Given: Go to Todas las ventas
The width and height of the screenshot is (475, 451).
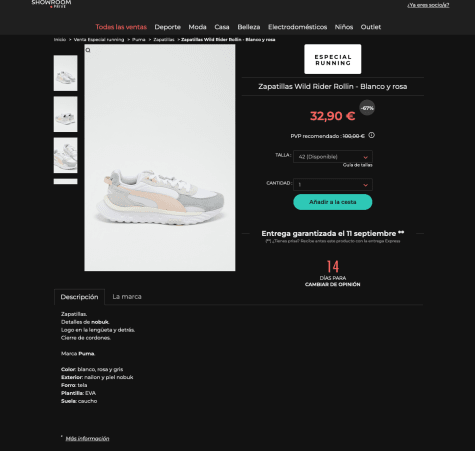Looking at the screenshot, I should point(121,27).
